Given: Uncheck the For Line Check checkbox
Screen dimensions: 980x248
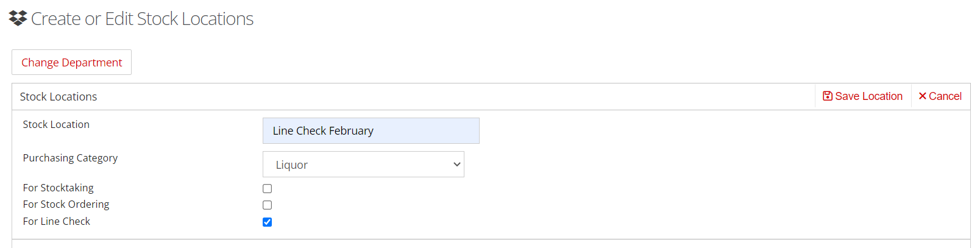Looking at the screenshot, I should (267, 222).
